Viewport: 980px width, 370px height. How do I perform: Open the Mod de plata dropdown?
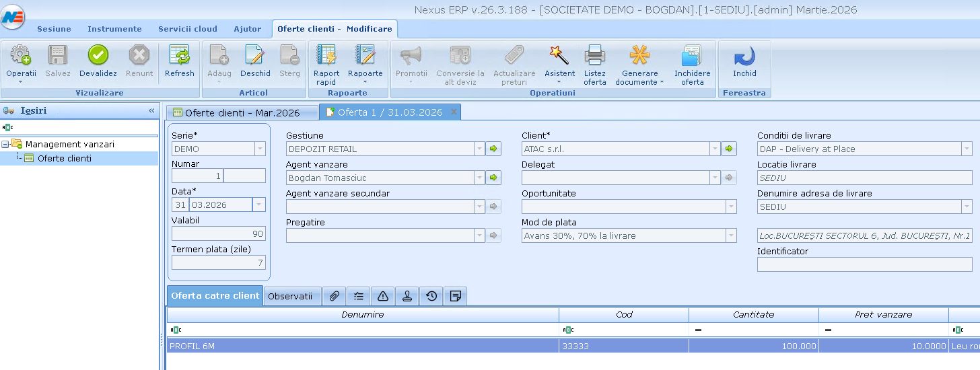pos(730,236)
